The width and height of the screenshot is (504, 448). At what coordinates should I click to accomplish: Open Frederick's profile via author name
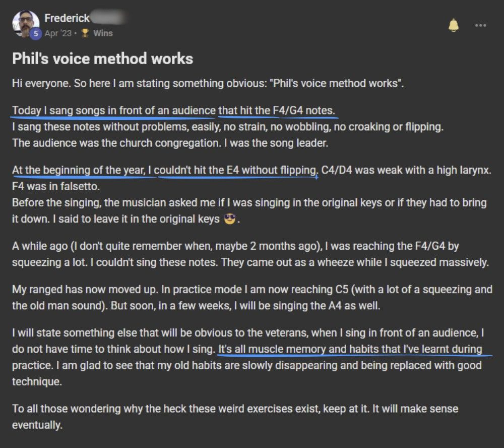67,18
